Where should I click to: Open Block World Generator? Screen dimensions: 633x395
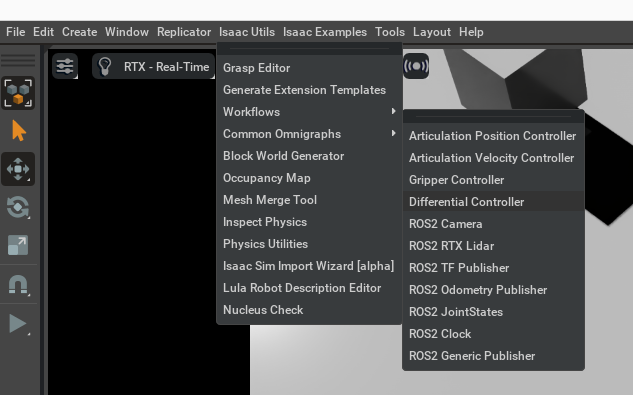310,156
